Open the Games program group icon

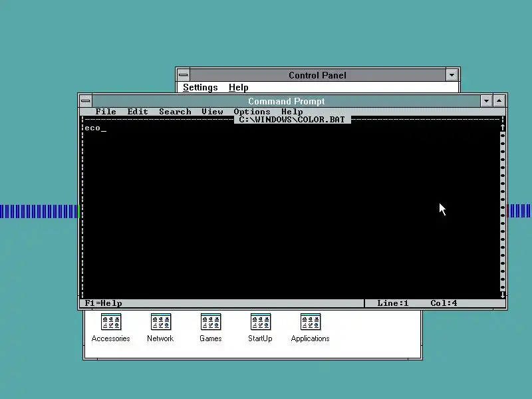coord(211,322)
